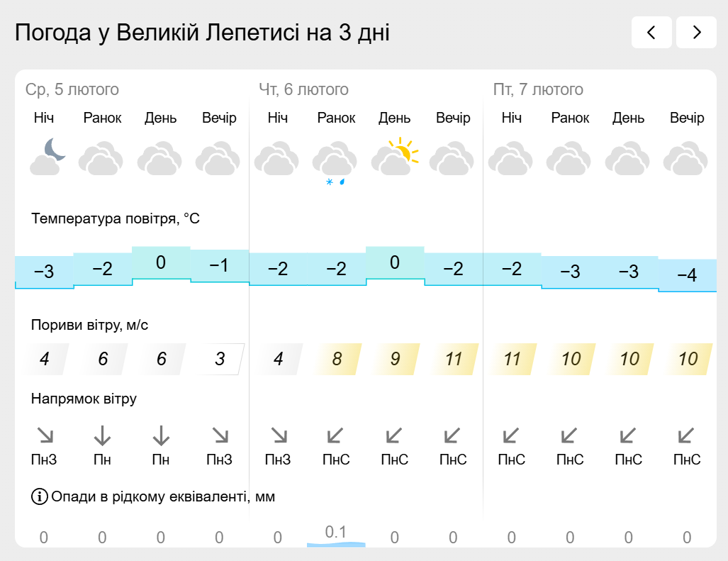Click the sun and cloud icon Thursday
The height and width of the screenshot is (561, 728).
coord(395,157)
